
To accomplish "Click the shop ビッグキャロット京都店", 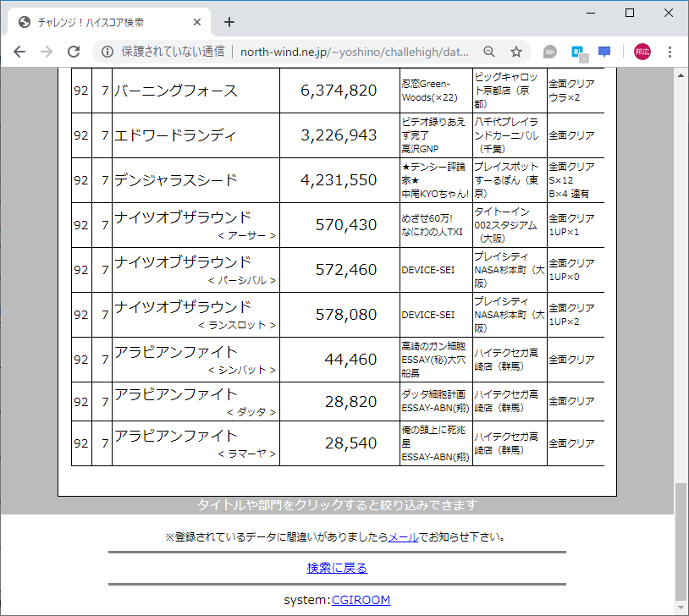I will pos(506,91).
